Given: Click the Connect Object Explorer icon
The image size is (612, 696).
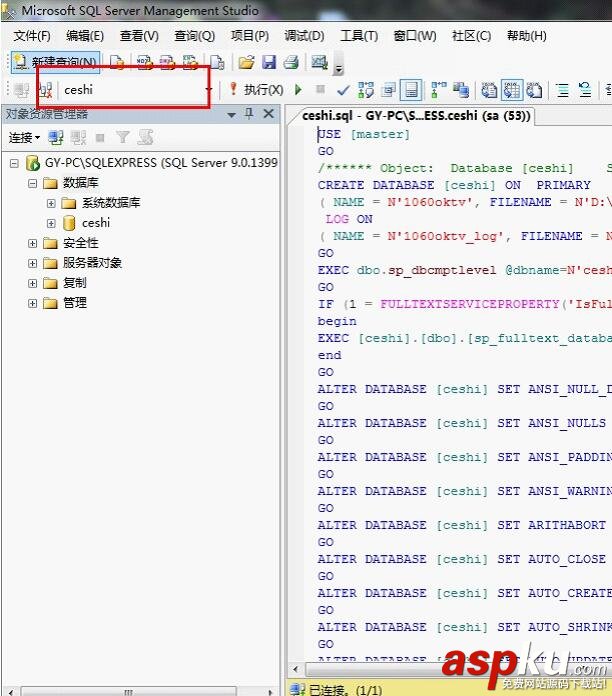Looking at the screenshot, I should (x=55, y=138).
